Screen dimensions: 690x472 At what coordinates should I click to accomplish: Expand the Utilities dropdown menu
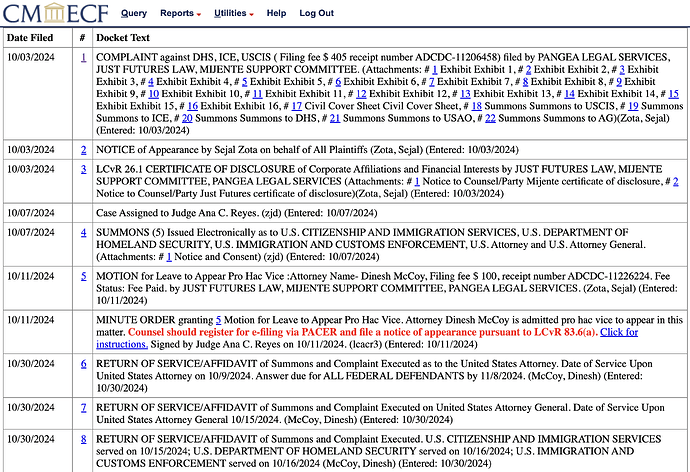tap(234, 13)
